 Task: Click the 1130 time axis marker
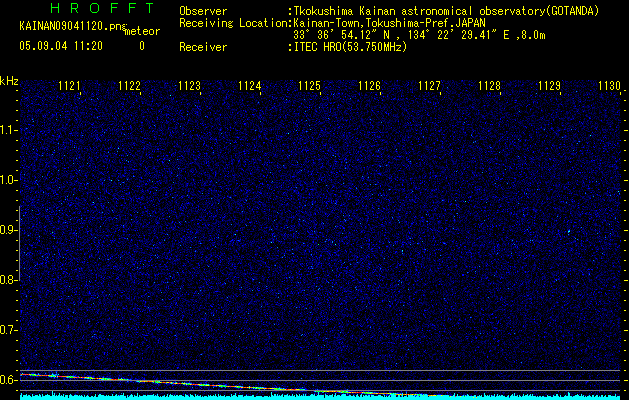tap(609, 86)
